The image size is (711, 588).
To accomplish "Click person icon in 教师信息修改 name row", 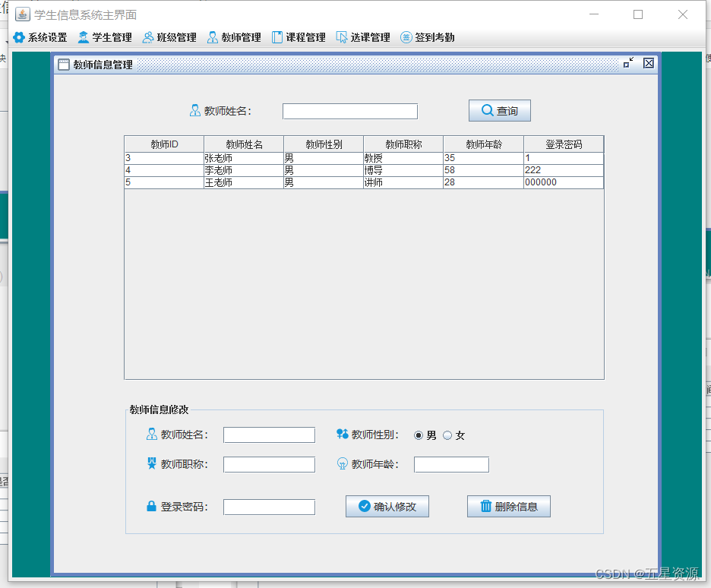I will [x=151, y=435].
